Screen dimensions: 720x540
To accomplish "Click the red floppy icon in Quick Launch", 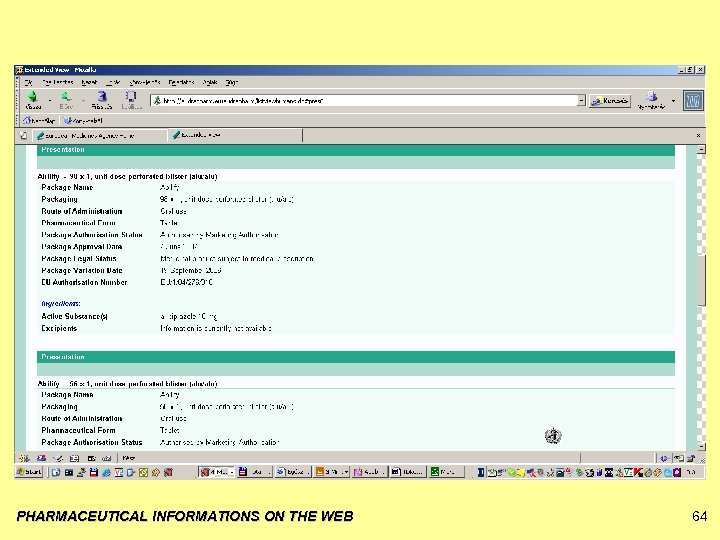I will coord(94,472).
